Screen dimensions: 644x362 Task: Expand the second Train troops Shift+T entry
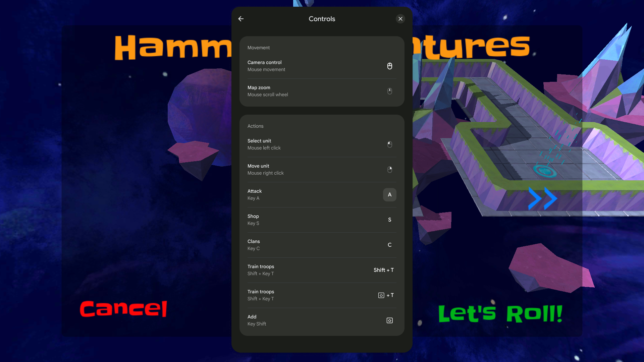pos(322,295)
